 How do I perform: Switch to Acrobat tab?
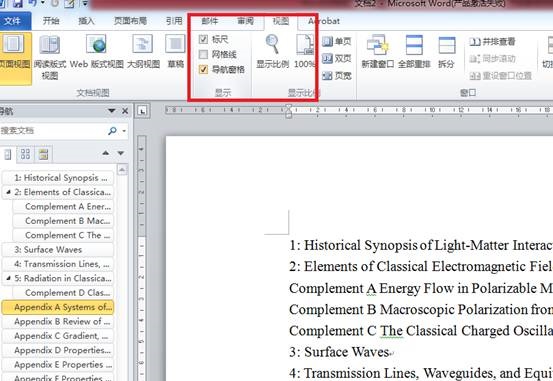(324, 21)
